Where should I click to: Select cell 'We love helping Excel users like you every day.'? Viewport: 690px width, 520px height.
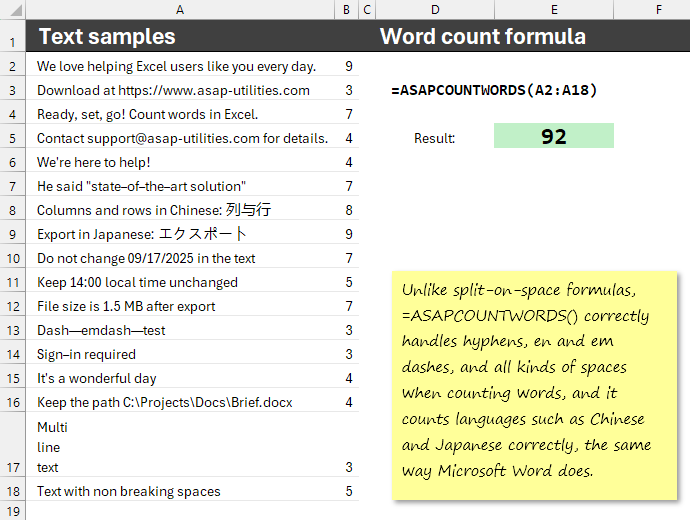click(x=180, y=66)
